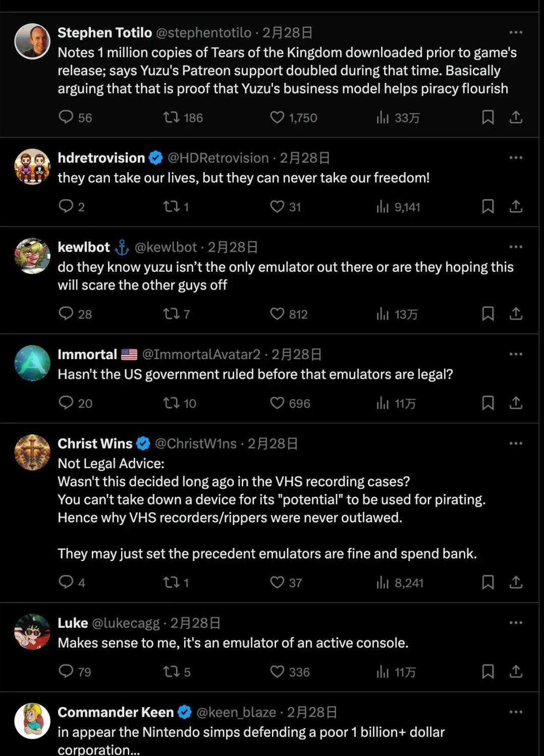The image size is (544, 756).
Task: Retweet Immortal's emulator legality tweet
Action: (172, 402)
